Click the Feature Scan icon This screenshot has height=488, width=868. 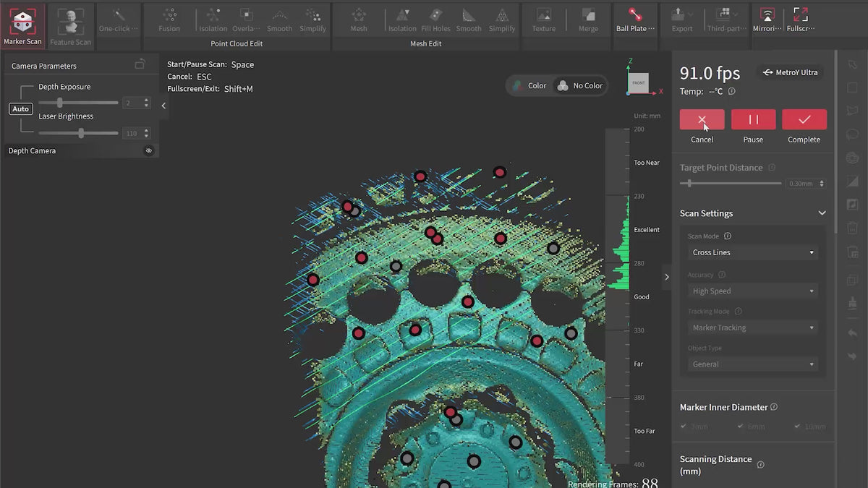(71, 23)
